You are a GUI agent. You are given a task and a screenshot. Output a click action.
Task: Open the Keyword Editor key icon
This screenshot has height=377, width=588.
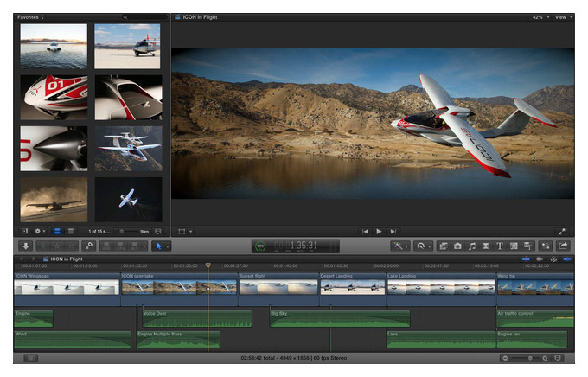pyautogui.click(x=89, y=246)
